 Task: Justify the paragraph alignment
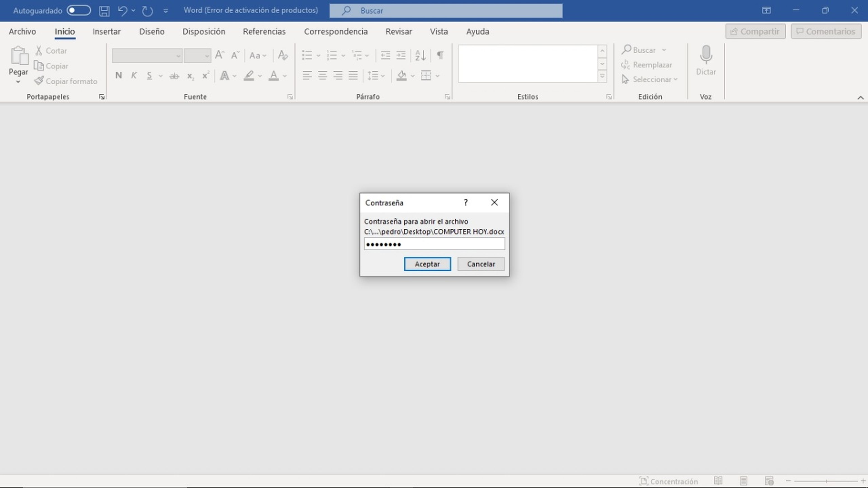[x=353, y=75]
